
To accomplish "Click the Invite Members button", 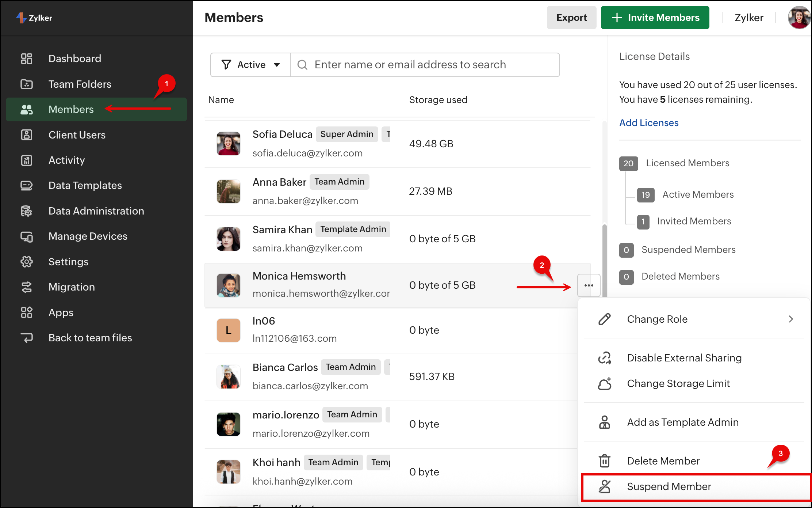I will coord(655,18).
